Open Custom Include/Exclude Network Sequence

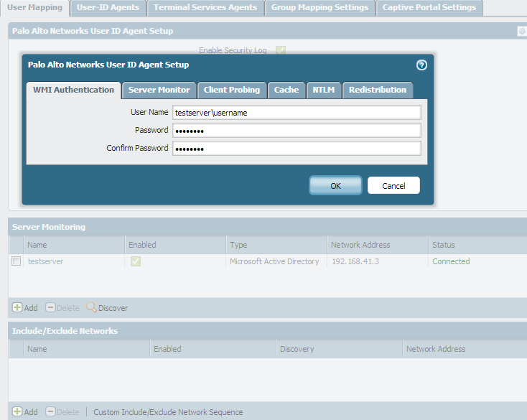(x=168, y=412)
